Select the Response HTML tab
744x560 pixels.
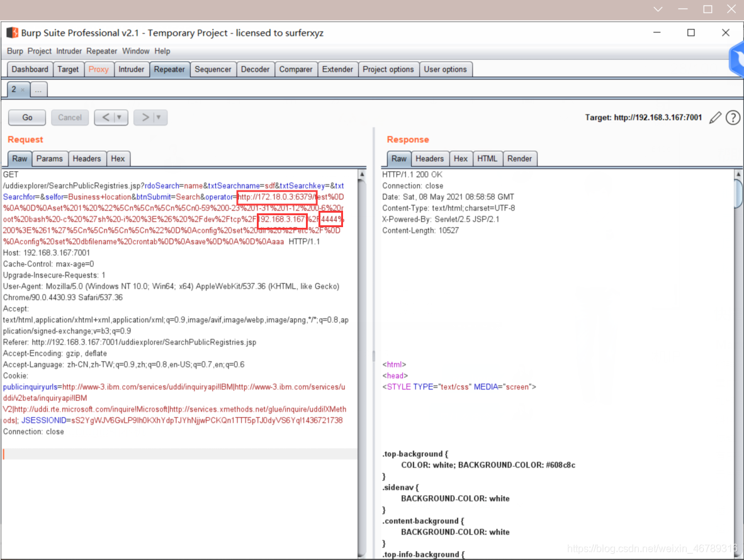click(x=487, y=159)
